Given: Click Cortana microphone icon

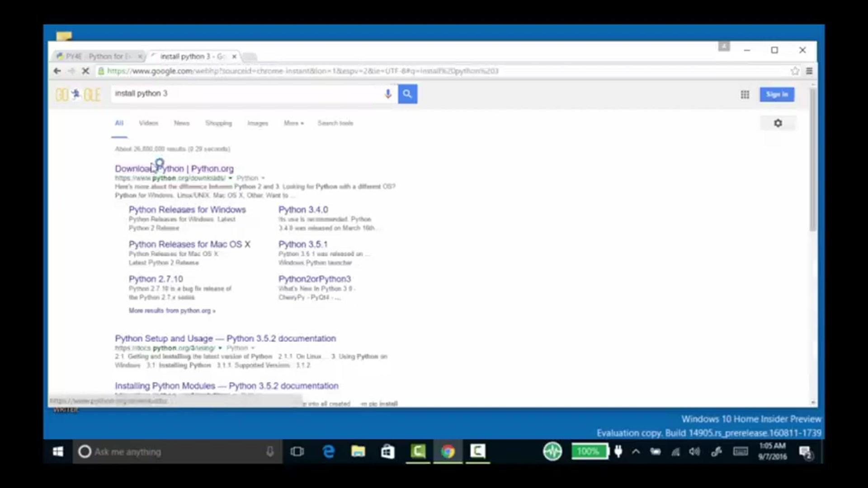Looking at the screenshot, I should pos(270,452).
